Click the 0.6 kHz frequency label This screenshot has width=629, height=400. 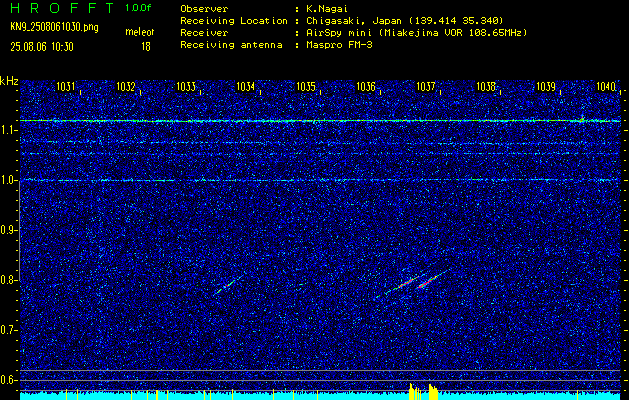8,380
